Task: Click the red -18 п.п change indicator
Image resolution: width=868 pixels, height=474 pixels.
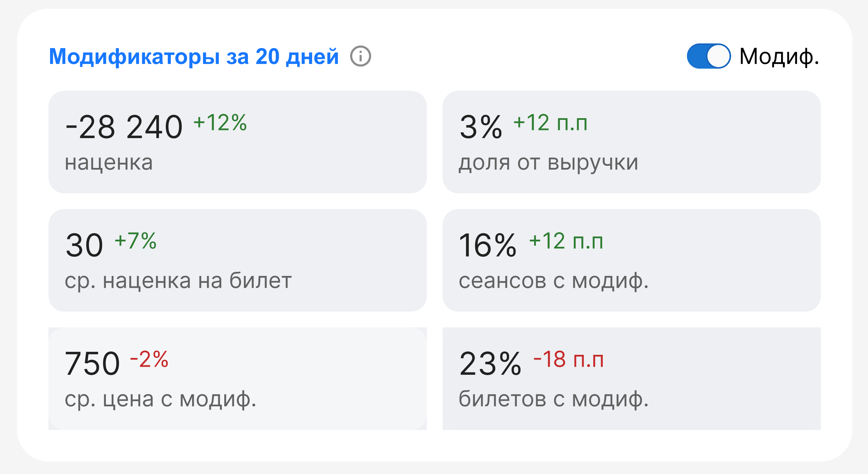Action: point(569,359)
